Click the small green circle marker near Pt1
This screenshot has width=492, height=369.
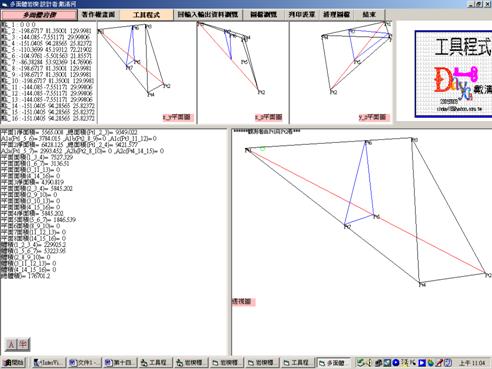(x=262, y=148)
